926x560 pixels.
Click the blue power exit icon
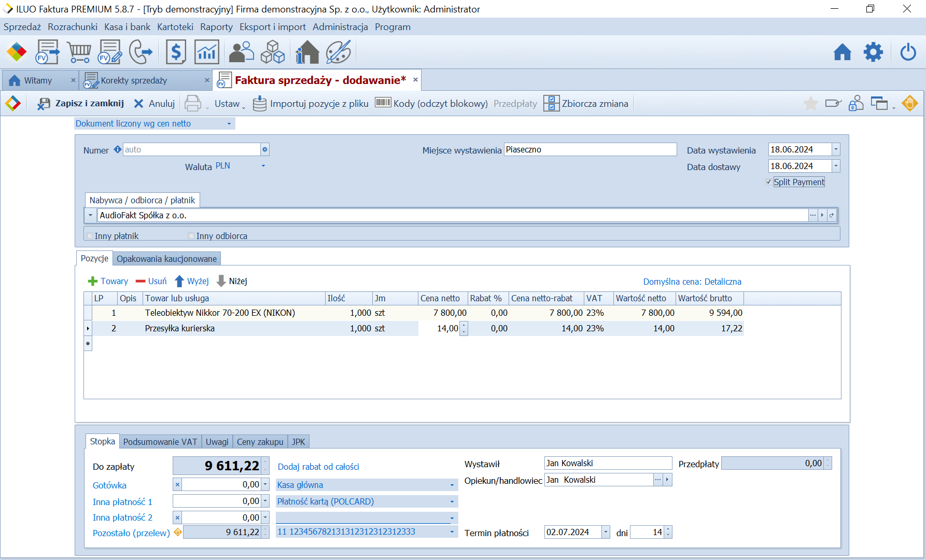[x=908, y=52]
